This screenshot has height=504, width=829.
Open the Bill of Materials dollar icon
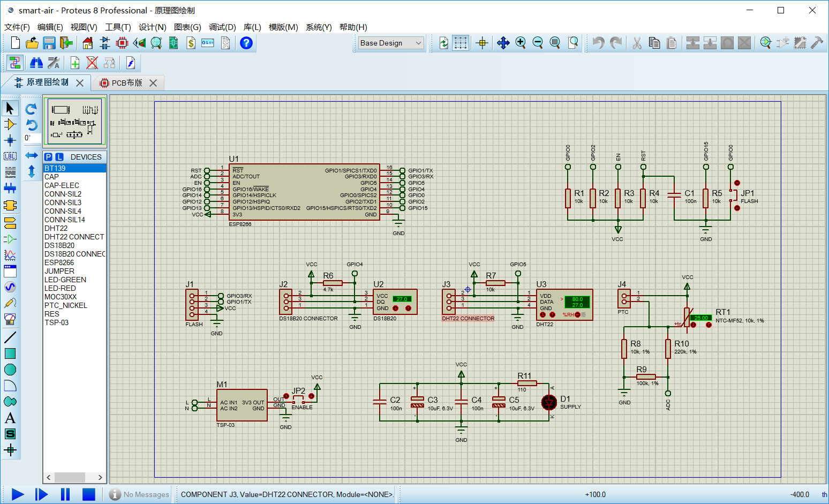tap(191, 43)
